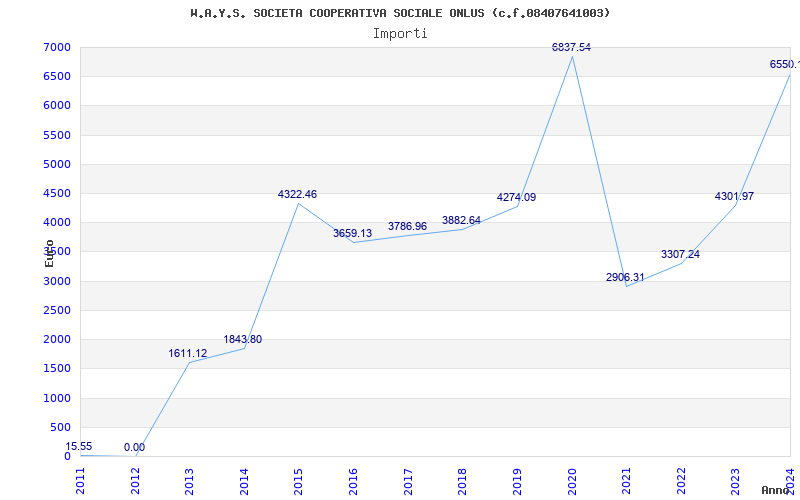This screenshot has width=800, height=500.
Task: Select the 2015 x-axis tick
Action: click(x=298, y=481)
